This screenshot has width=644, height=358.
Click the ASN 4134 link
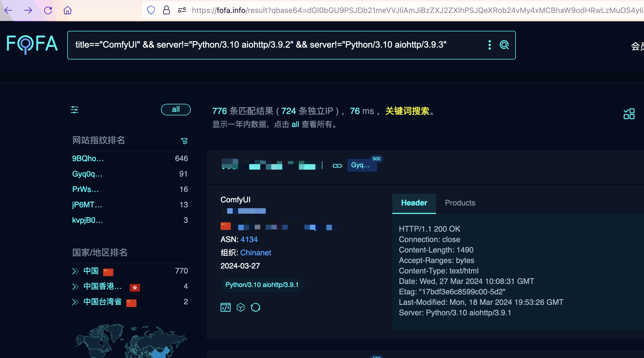click(249, 239)
